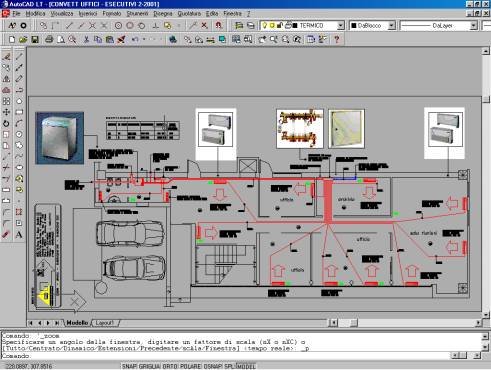Viewport: 491px width, 370px height.
Task: Click the Help question mark icon
Action: point(337,39)
